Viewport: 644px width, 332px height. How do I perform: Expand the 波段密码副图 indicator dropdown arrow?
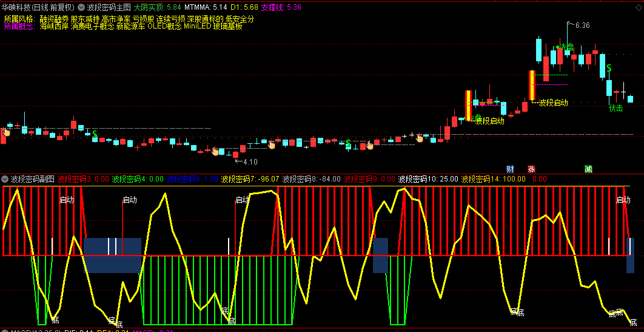click(5, 178)
